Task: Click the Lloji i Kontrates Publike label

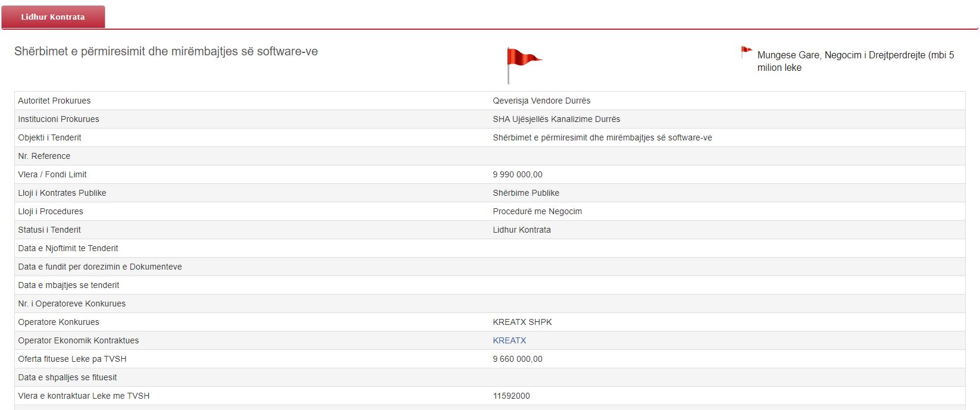Action: point(62,193)
